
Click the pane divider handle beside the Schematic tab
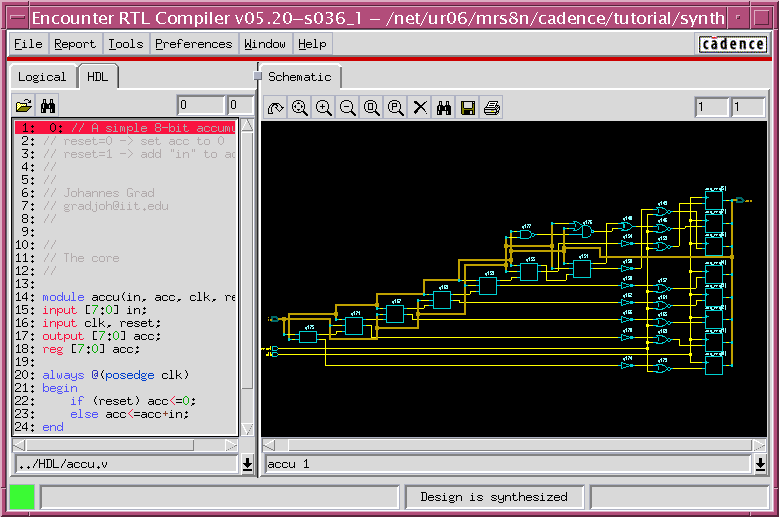click(x=257, y=76)
